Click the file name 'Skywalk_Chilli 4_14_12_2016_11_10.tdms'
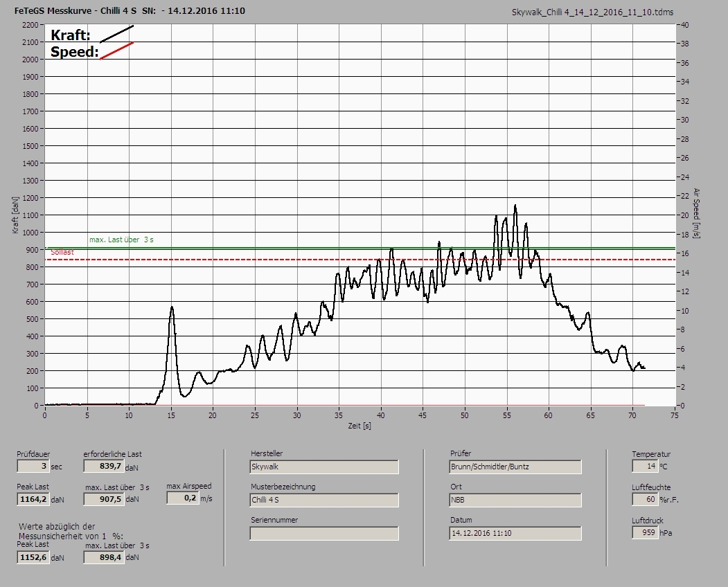This screenshot has height=587, width=728. click(x=592, y=12)
